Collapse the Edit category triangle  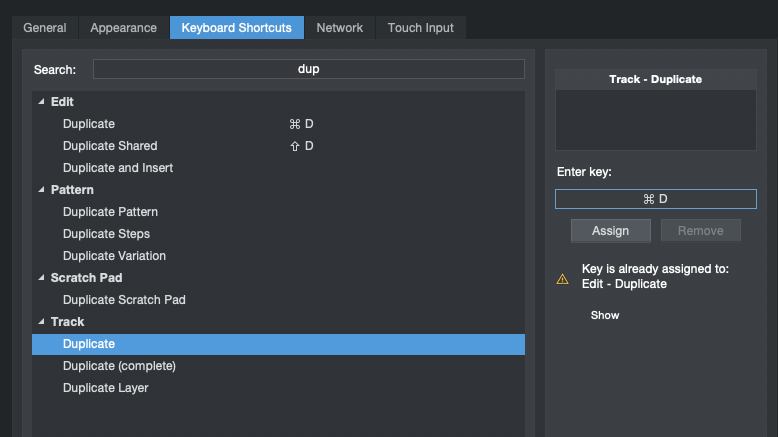pos(41,102)
